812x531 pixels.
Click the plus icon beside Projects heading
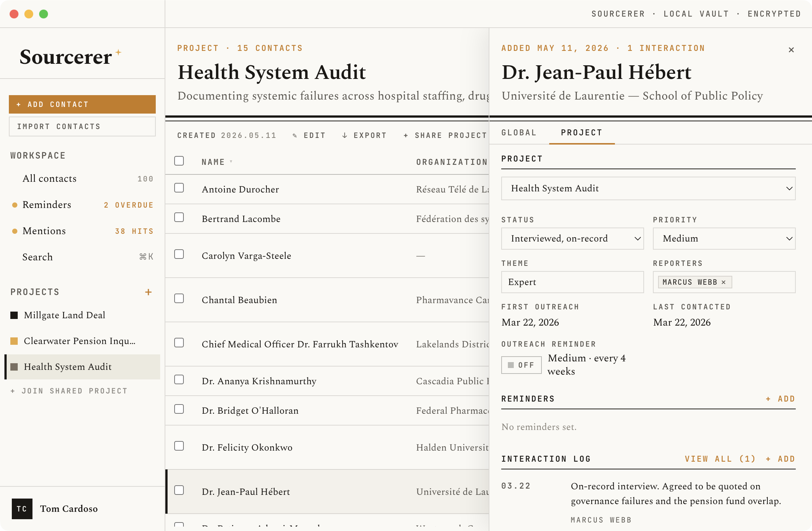[x=148, y=292]
